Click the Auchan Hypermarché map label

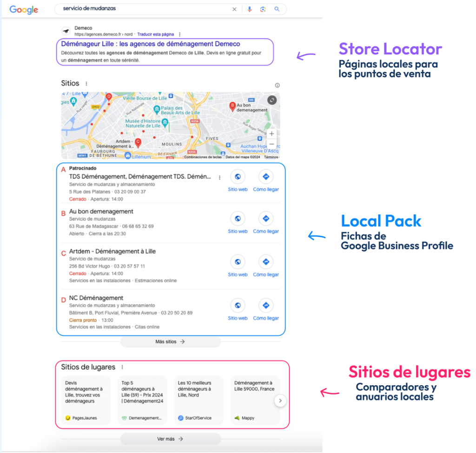[x=259, y=148]
